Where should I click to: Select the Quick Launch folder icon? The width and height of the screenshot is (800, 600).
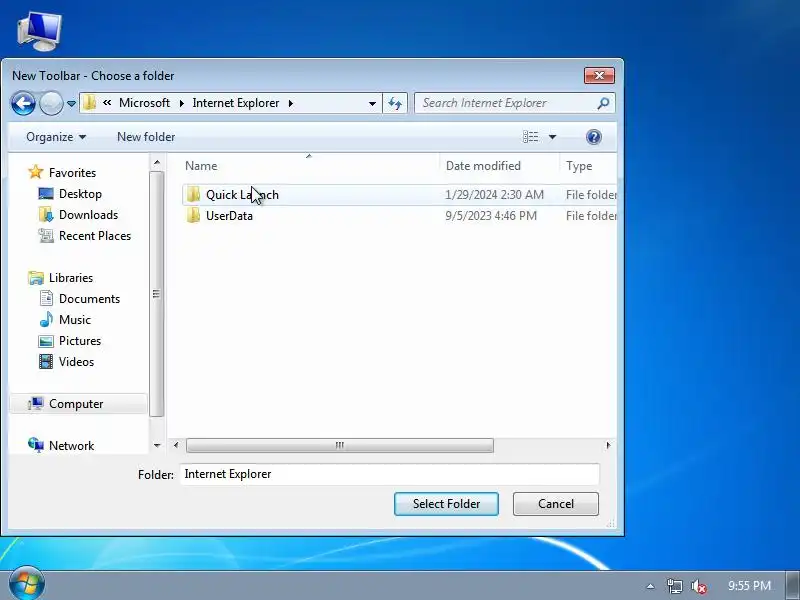coord(193,194)
